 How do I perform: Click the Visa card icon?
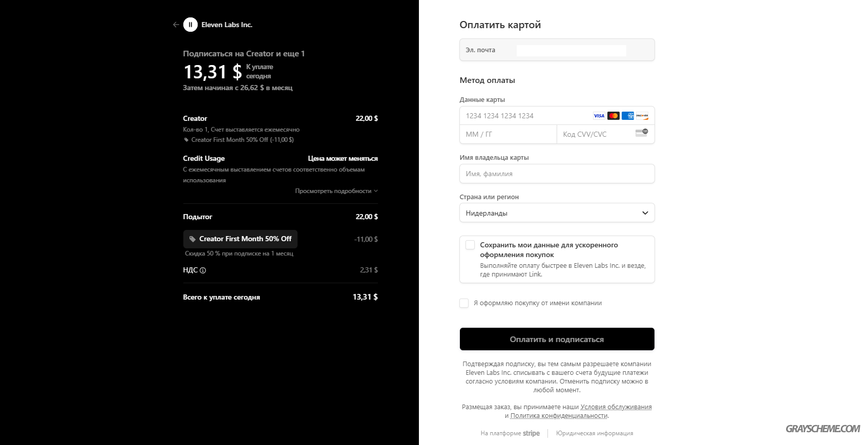599,116
